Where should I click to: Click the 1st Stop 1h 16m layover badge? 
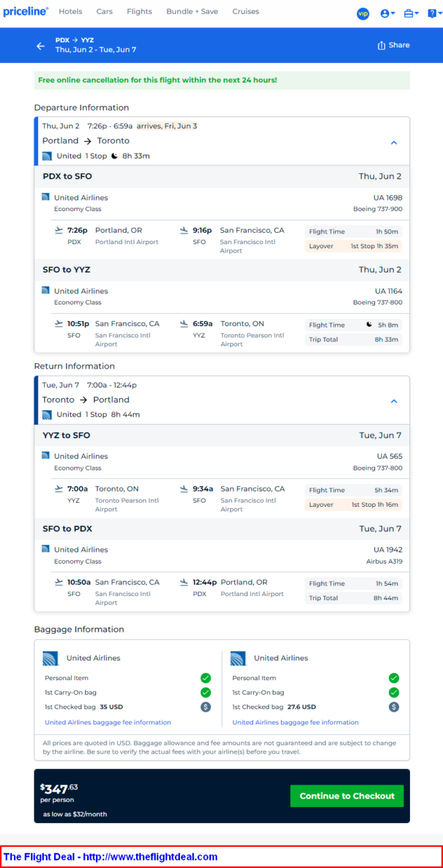[354, 505]
